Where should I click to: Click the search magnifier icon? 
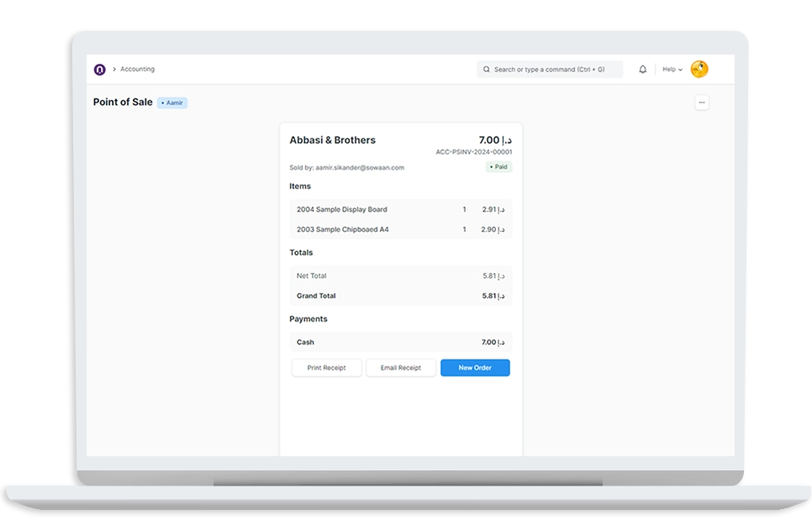coord(487,70)
